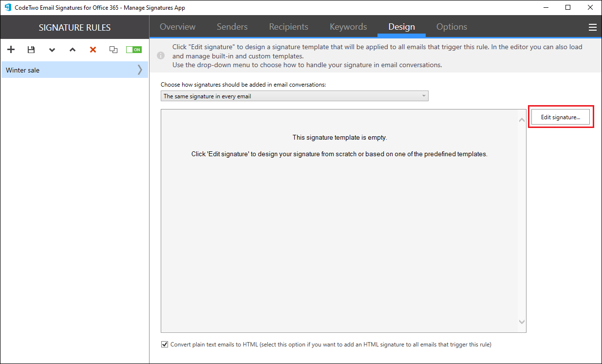Clone the selected signature rule
602x364 pixels.
pyautogui.click(x=113, y=49)
